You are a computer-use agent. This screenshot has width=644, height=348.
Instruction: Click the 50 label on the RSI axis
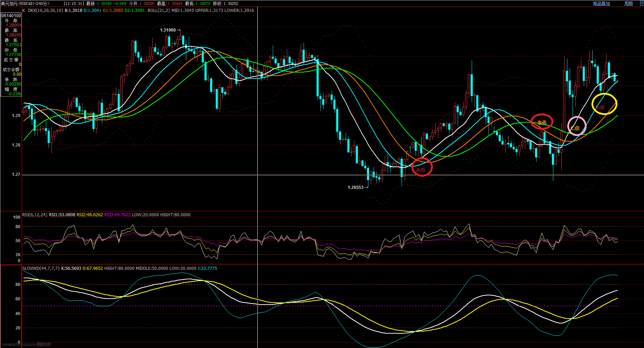[x=18, y=241]
